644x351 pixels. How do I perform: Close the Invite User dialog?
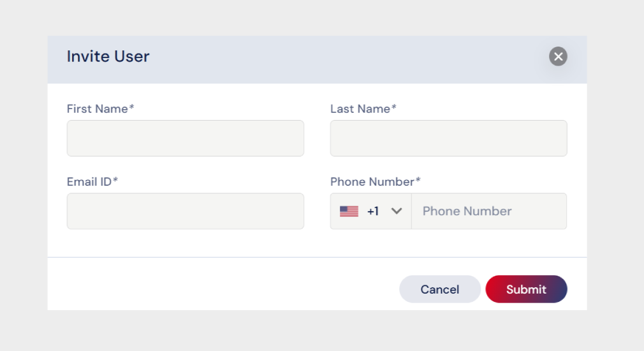558,57
